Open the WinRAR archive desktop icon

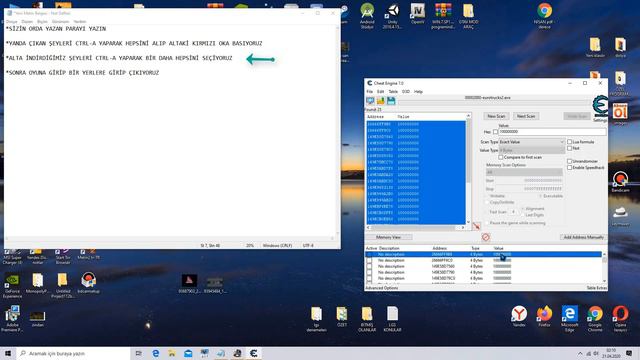tap(443, 16)
